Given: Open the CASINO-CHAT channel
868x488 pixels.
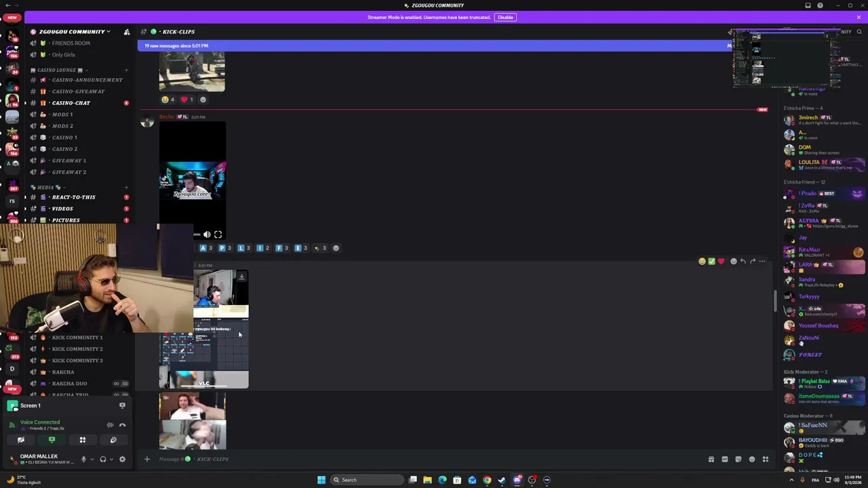Looking at the screenshot, I should [79, 103].
